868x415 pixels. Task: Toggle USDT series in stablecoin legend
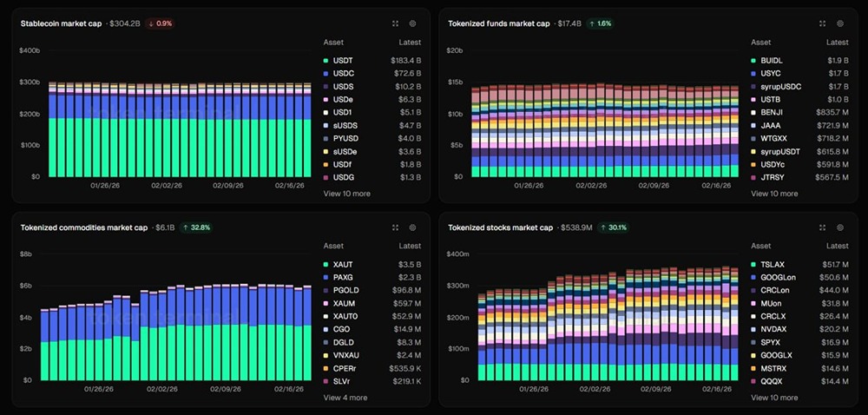372,60
